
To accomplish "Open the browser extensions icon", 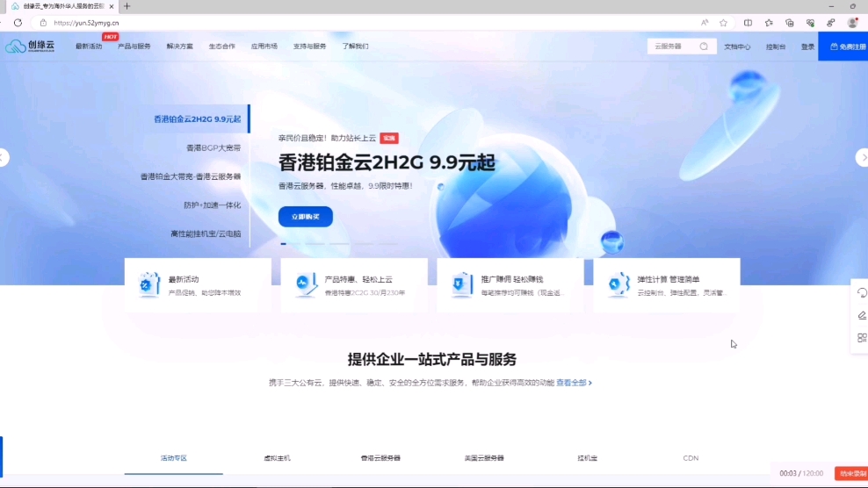I will tap(831, 23).
